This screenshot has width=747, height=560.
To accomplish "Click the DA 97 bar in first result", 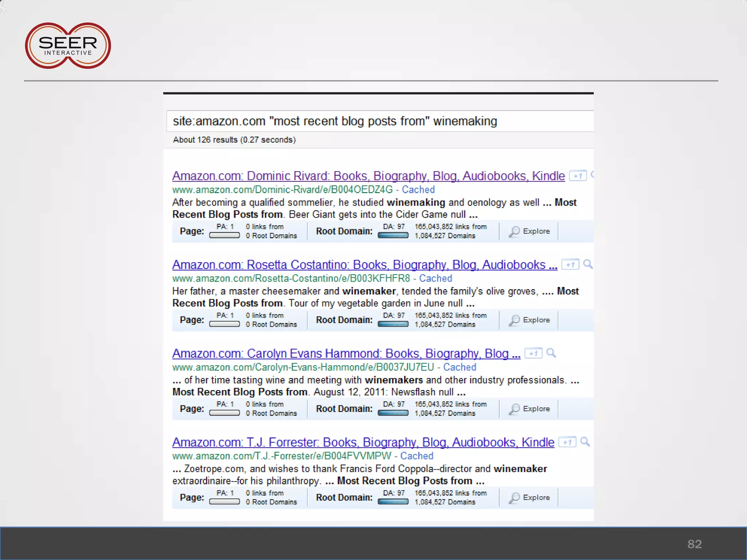I will (393, 236).
